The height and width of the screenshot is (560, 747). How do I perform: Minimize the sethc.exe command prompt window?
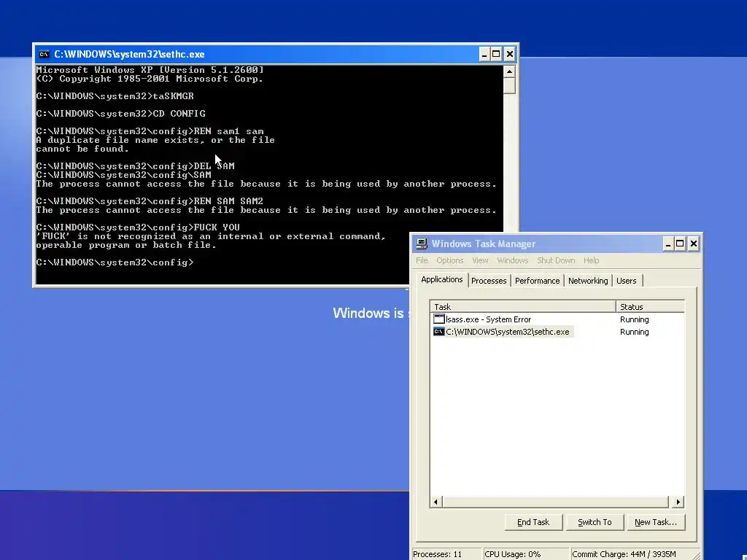pyautogui.click(x=484, y=54)
